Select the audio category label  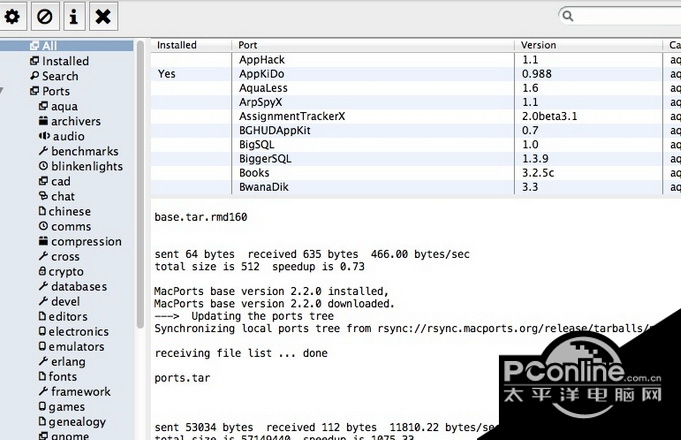69,136
